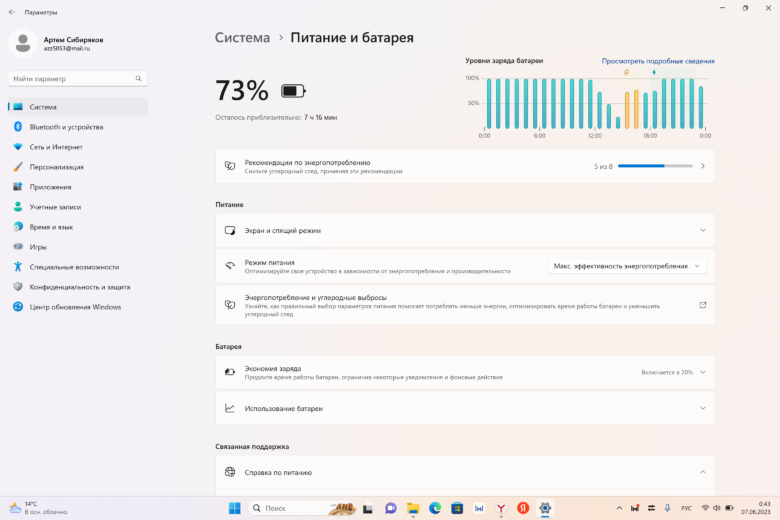
Task: Click the search magnifier in settings field
Action: tap(138, 79)
